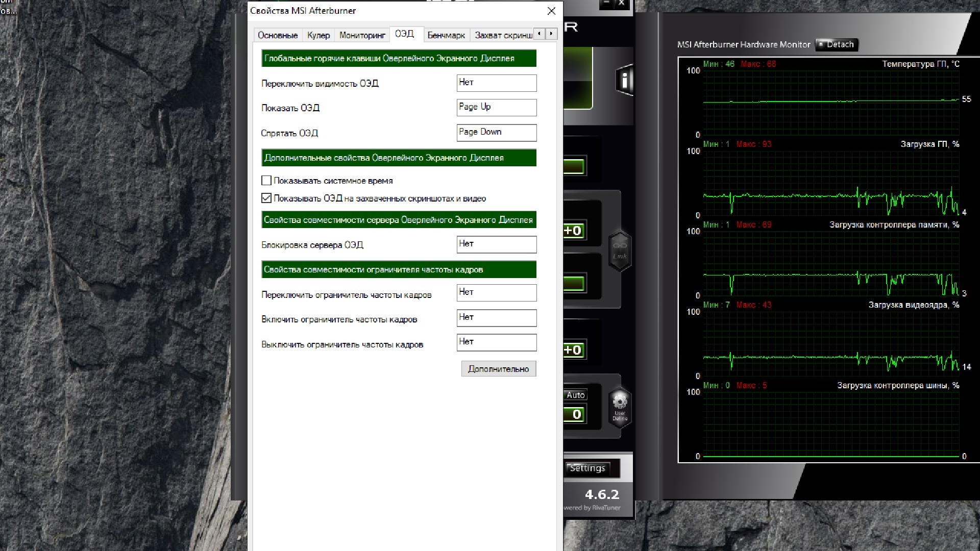Viewport: 980px width, 551px height.
Task: Switch to the Захват скриншотов tab
Action: [x=502, y=35]
